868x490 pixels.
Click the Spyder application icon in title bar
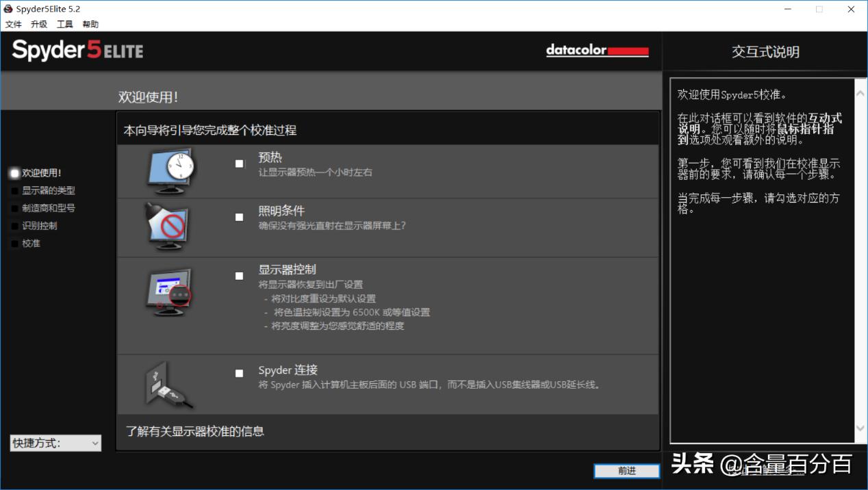point(7,8)
